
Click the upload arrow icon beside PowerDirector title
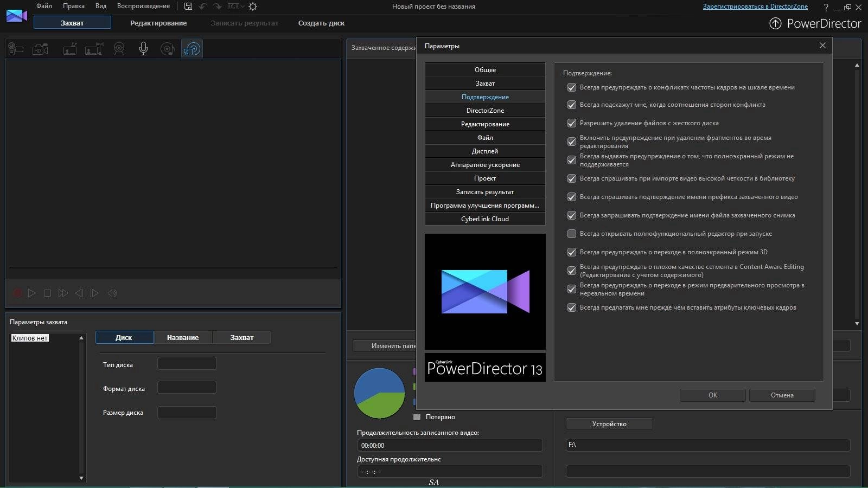click(x=776, y=23)
